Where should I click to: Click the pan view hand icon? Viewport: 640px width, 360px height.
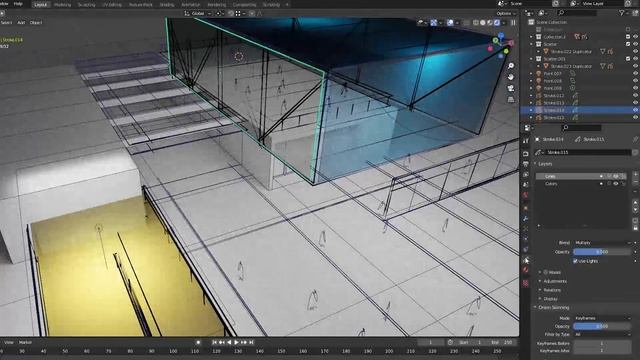511,77
